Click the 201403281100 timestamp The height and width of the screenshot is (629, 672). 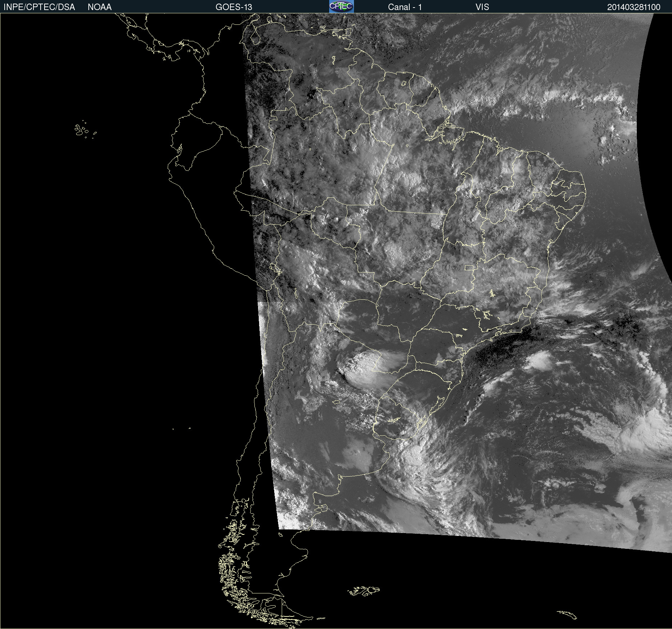634,7
